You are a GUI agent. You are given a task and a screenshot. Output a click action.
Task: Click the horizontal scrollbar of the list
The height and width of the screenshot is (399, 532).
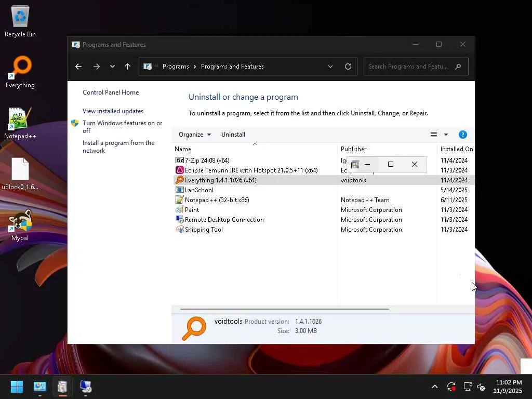[284, 309]
